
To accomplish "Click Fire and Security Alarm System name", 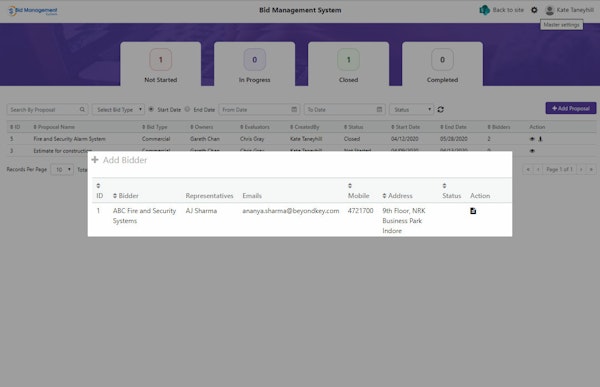I will [x=69, y=139].
